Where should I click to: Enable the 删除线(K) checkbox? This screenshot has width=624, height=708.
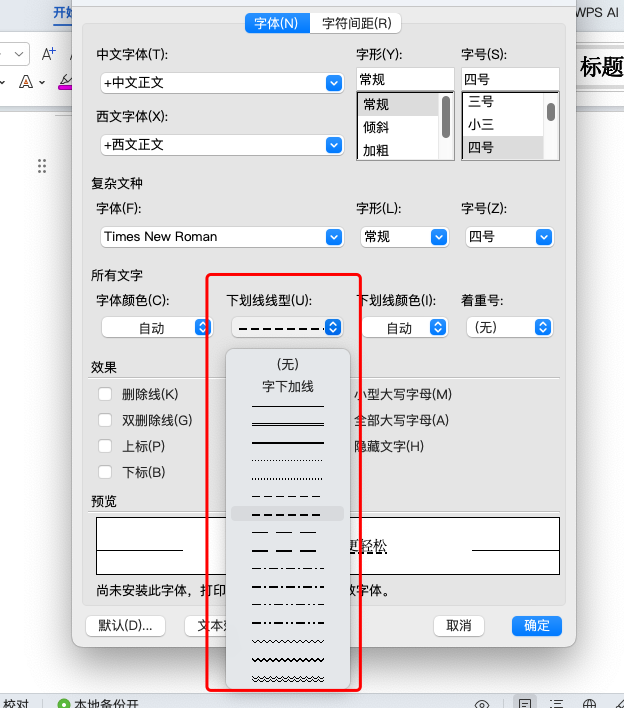(x=105, y=394)
